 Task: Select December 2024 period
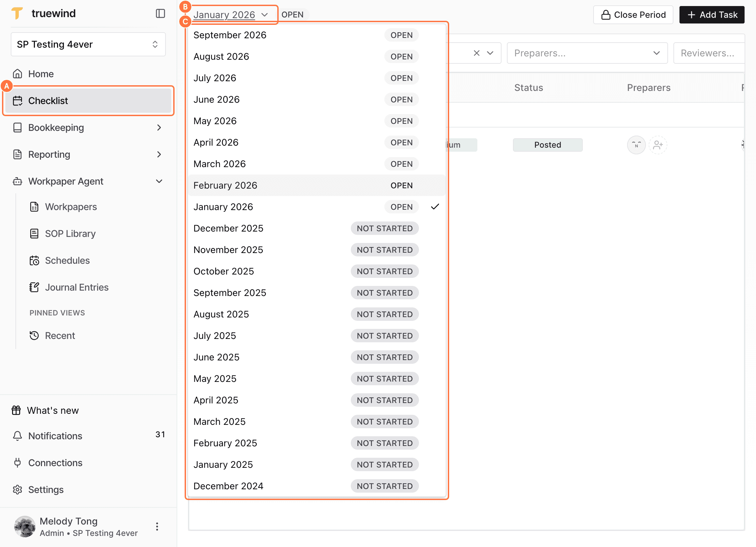pos(317,486)
